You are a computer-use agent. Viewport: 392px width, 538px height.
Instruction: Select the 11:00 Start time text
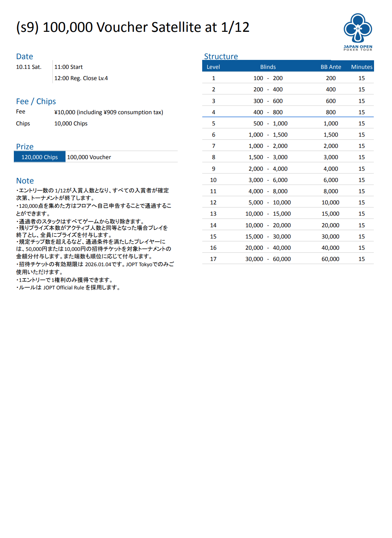69,67
